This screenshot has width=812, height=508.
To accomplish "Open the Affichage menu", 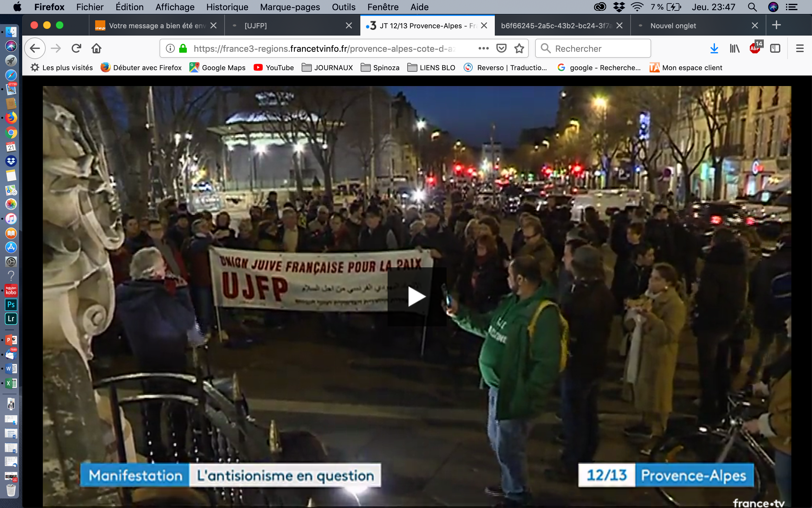I will click(x=175, y=7).
